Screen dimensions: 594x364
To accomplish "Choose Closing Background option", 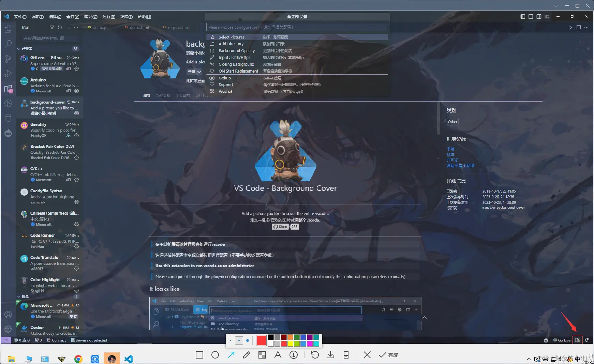I will [x=297, y=64].
